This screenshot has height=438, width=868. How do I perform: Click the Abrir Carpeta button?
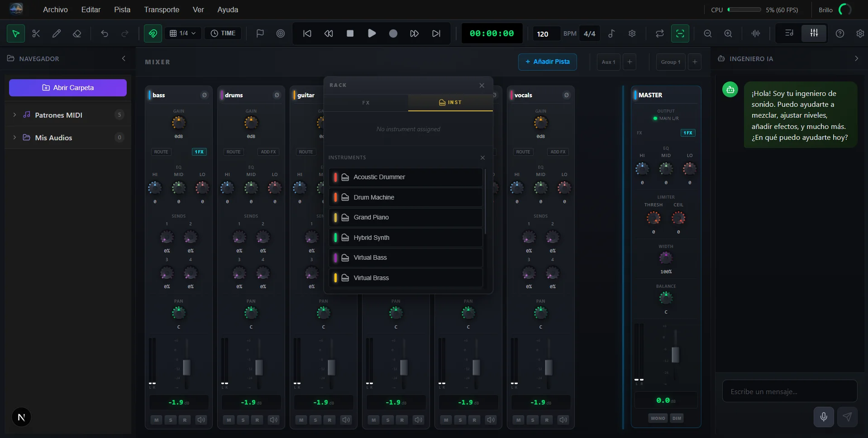[x=68, y=88]
